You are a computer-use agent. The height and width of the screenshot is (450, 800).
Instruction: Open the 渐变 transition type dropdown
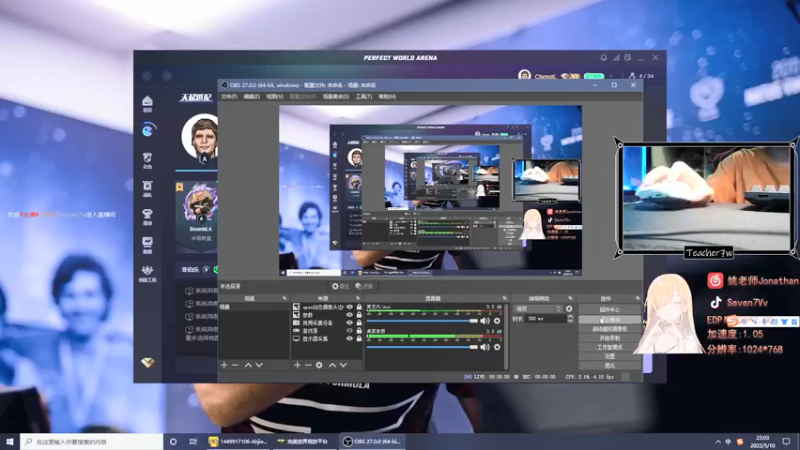click(x=538, y=309)
